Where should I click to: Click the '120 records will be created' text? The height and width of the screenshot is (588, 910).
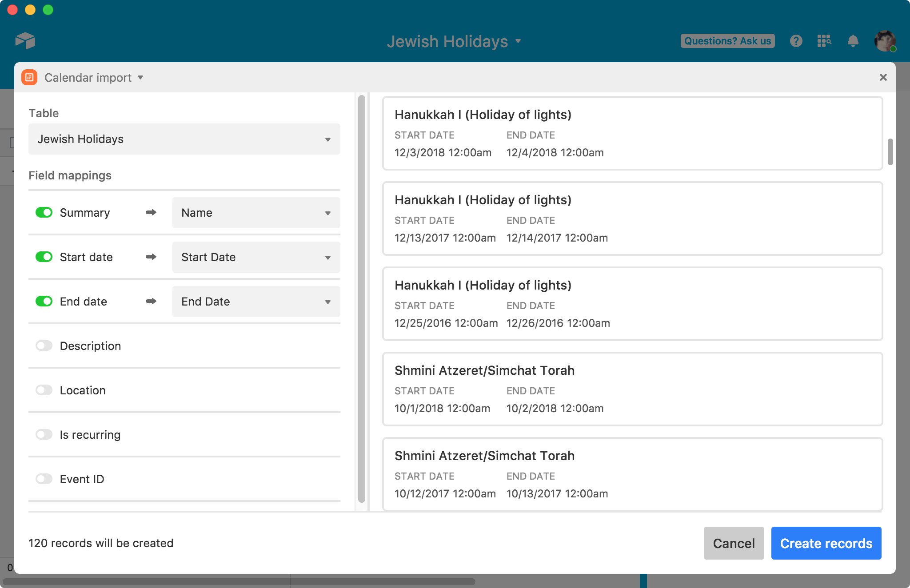coord(101,543)
